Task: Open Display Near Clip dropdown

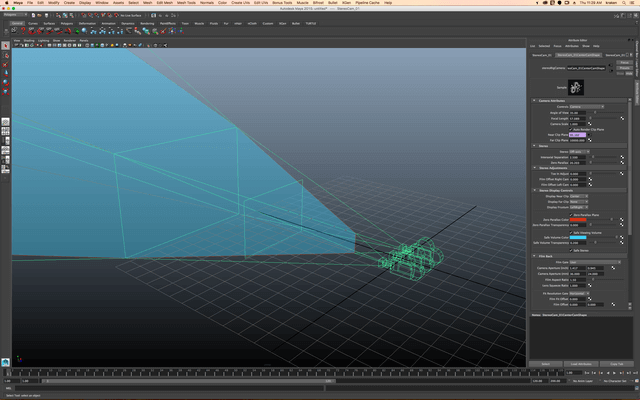Action: [579, 196]
